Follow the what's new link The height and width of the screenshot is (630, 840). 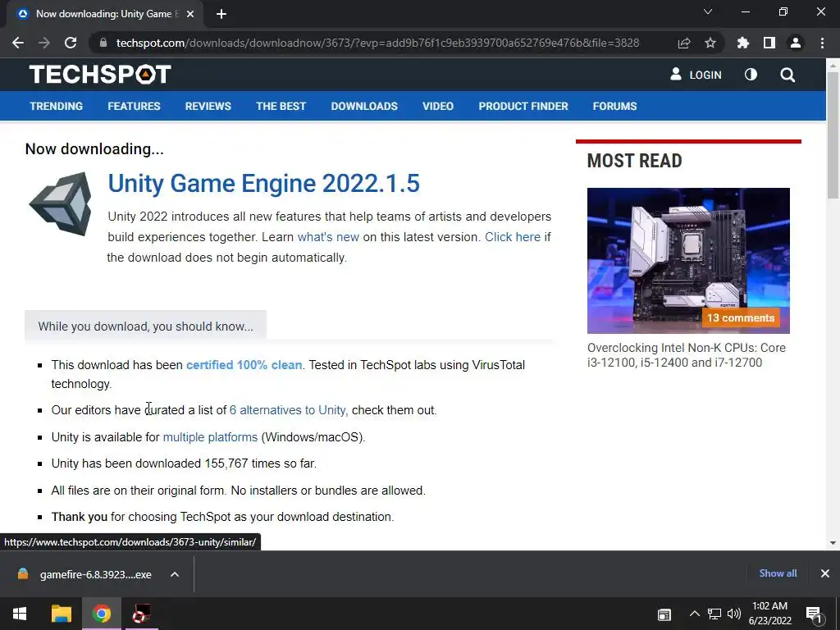point(328,237)
